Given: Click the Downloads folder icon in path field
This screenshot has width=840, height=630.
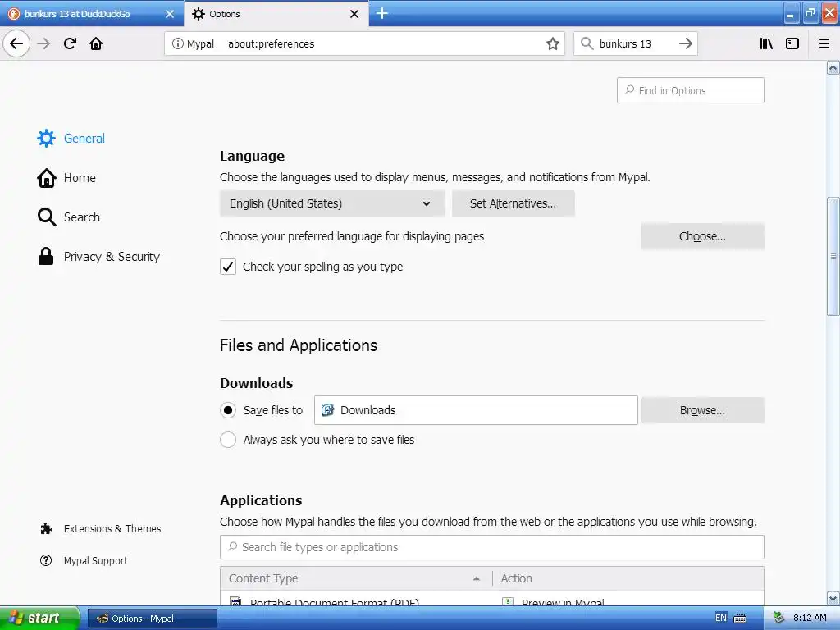Looking at the screenshot, I should [327, 410].
